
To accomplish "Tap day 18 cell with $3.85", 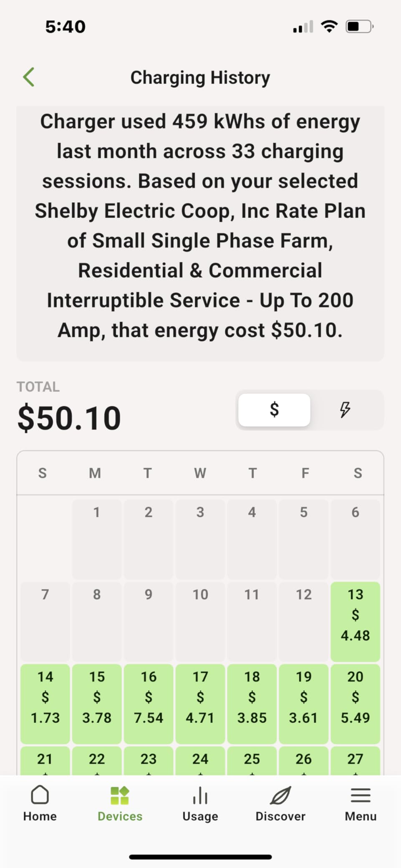I will point(252,704).
